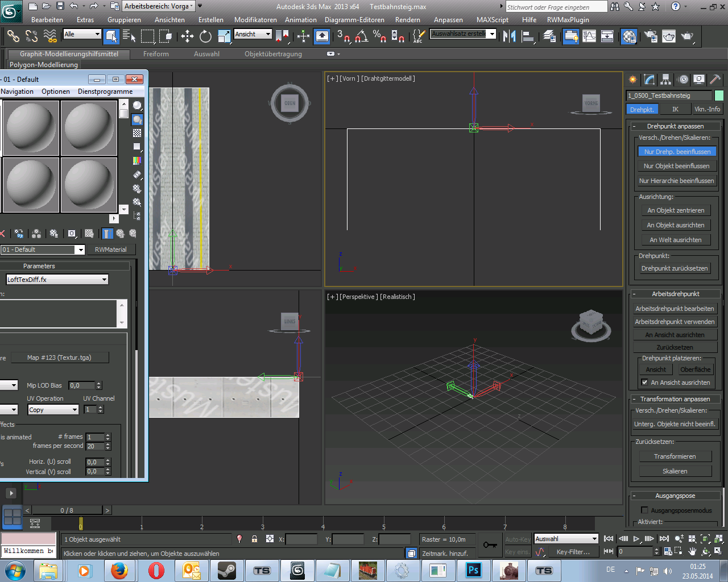Image resolution: width=728 pixels, height=582 pixels.
Task: Uncheck the An Ansicht ausrichten checkbox
Action: point(644,383)
